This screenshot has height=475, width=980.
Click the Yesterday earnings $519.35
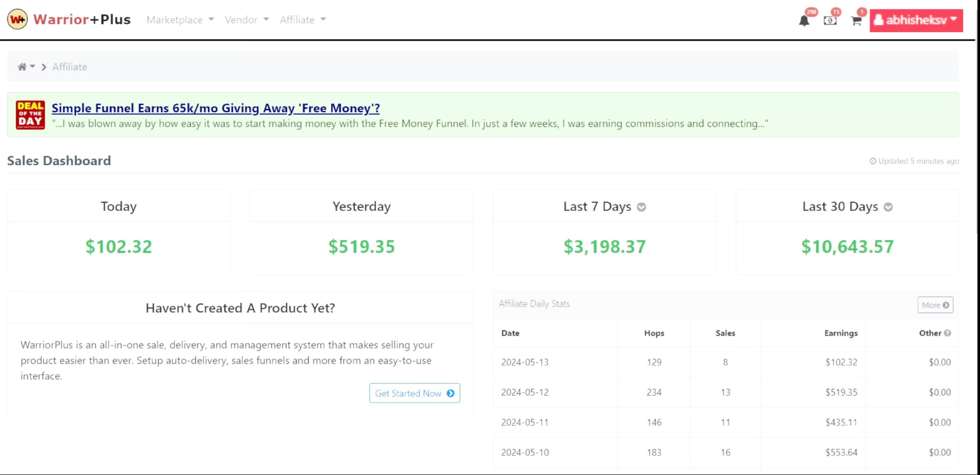[361, 246]
